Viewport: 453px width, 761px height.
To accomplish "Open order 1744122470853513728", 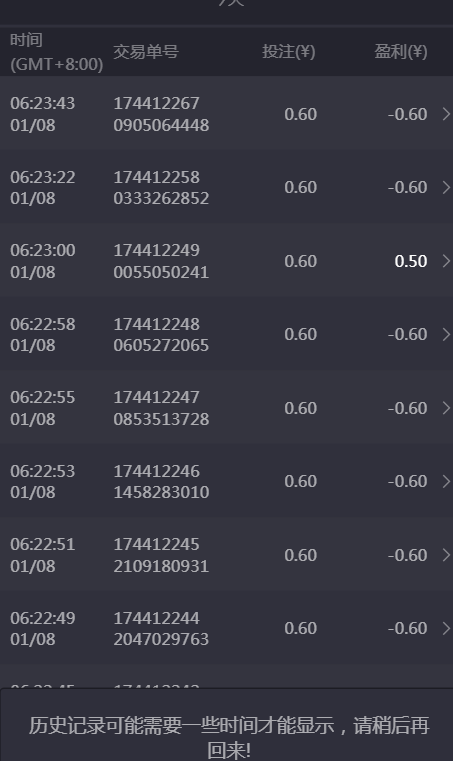I will coord(161,408).
